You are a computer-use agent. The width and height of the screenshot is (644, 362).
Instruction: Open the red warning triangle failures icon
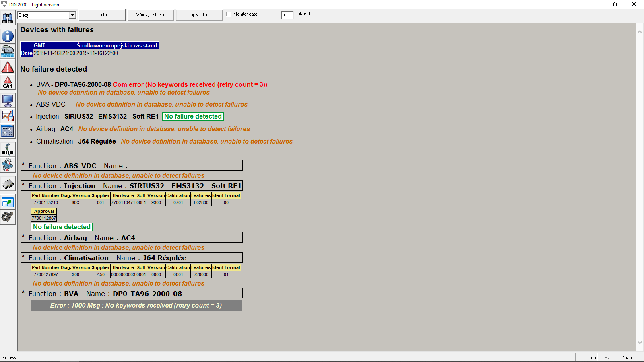(x=8, y=67)
